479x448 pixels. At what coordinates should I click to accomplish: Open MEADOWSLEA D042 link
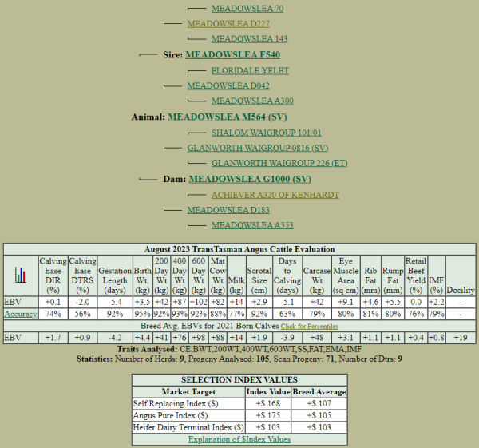(x=228, y=86)
